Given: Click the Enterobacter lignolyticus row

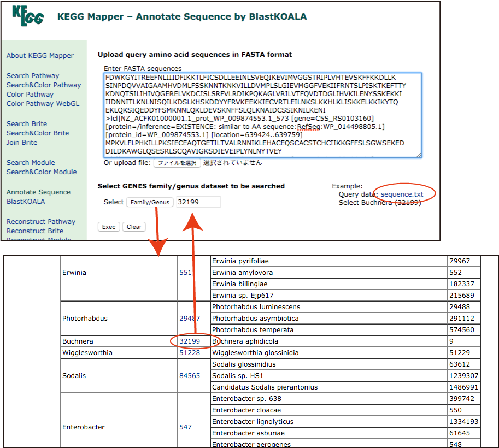Looking at the screenshot, I should pyautogui.click(x=328, y=421).
